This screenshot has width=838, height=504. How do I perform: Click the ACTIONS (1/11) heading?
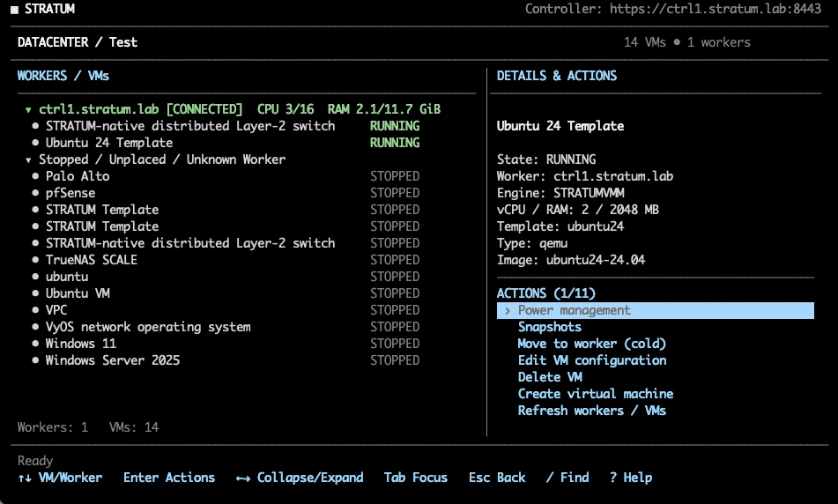coord(545,293)
